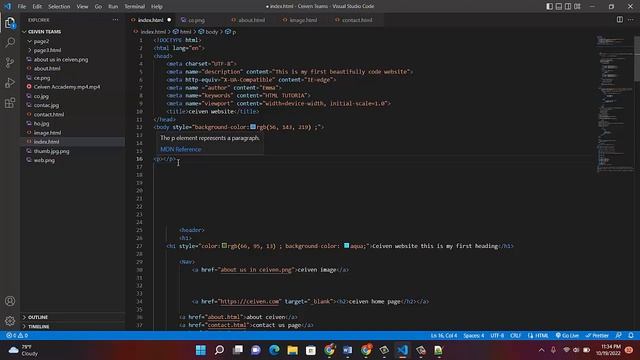Open Windows Start menu
Viewport: 640px width, 360px height.
[x=201, y=350]
